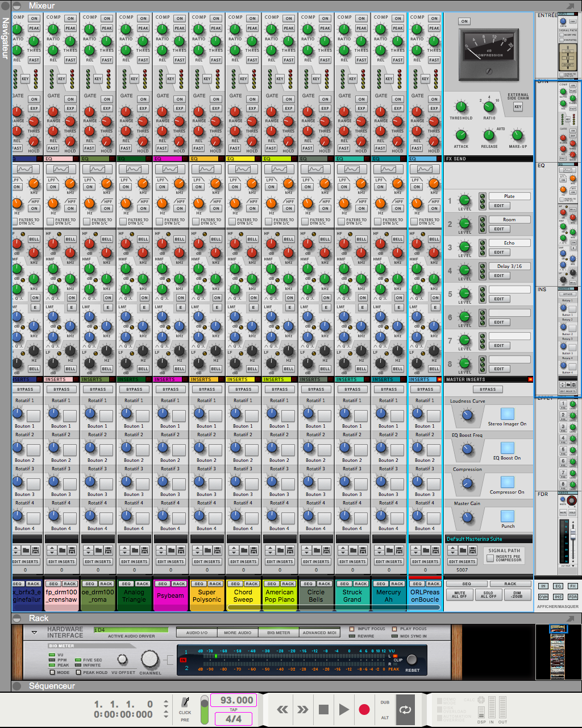Switch on GATE ON for the Psybeam channel
The image size is (582, 728).
pos(179,98)
